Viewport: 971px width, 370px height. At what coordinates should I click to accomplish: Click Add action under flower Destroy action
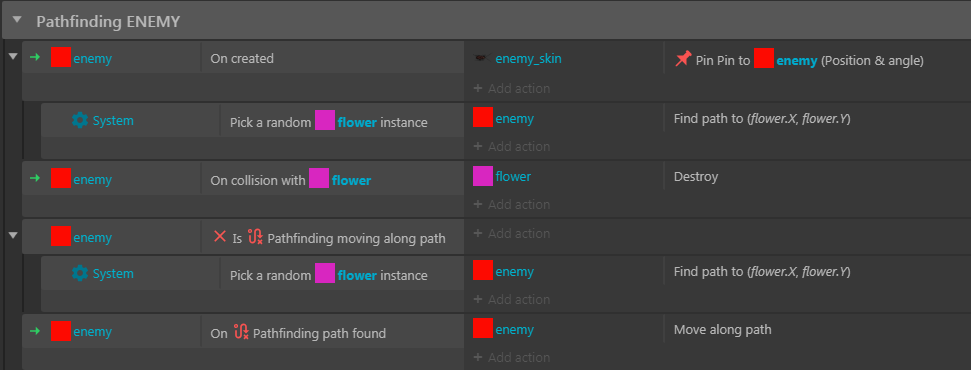(512, 205)
